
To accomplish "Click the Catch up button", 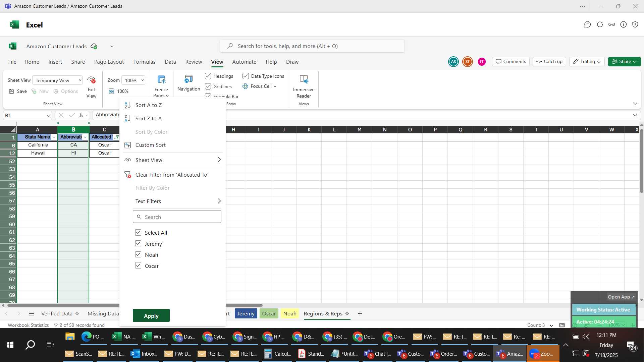I will pos(549,62).
